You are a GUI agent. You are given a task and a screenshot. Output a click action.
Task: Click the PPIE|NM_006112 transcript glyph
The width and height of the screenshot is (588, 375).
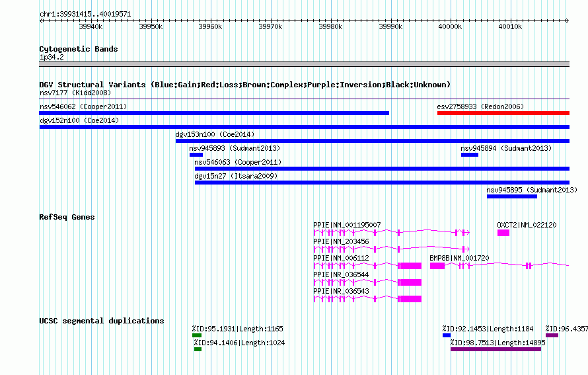click(367, 266)
